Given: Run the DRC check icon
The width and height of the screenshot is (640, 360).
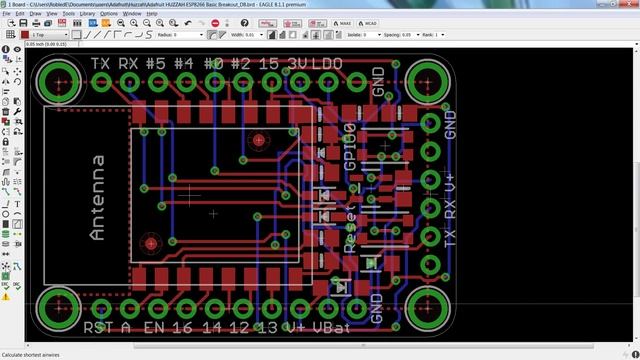Looking at the screenshot, I should coord(16,286).
